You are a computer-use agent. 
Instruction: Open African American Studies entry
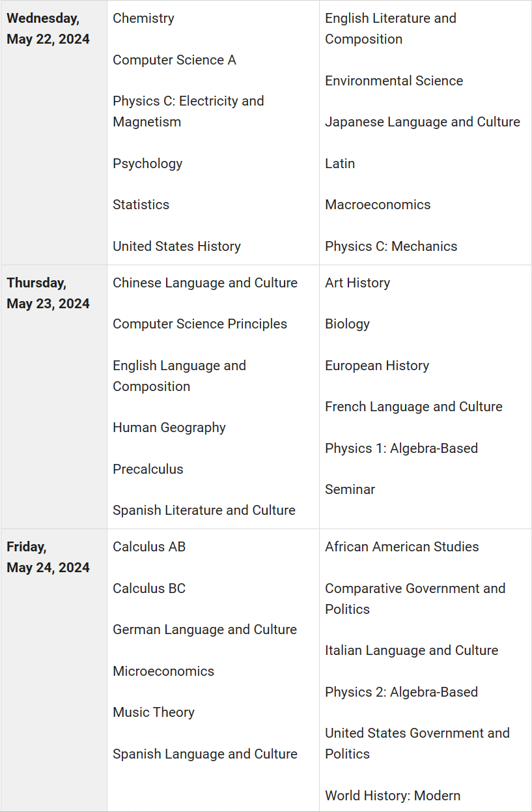(402, 547)
